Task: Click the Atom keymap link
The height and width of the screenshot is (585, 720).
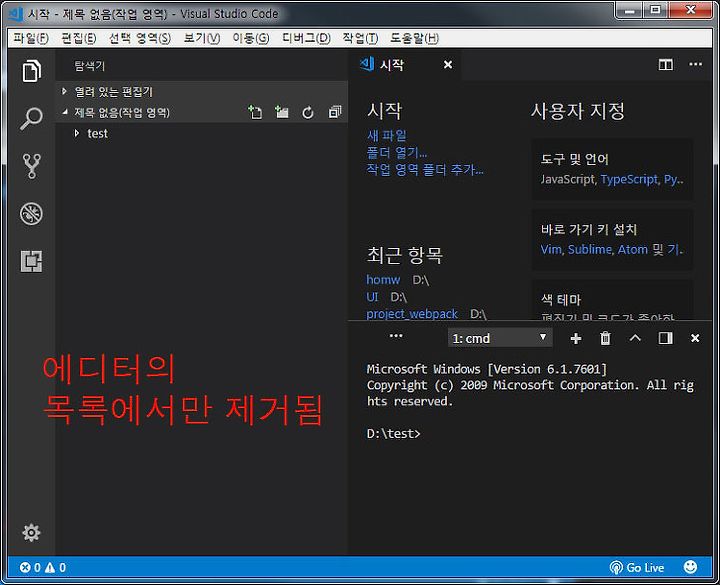Action: pos(633,249)
